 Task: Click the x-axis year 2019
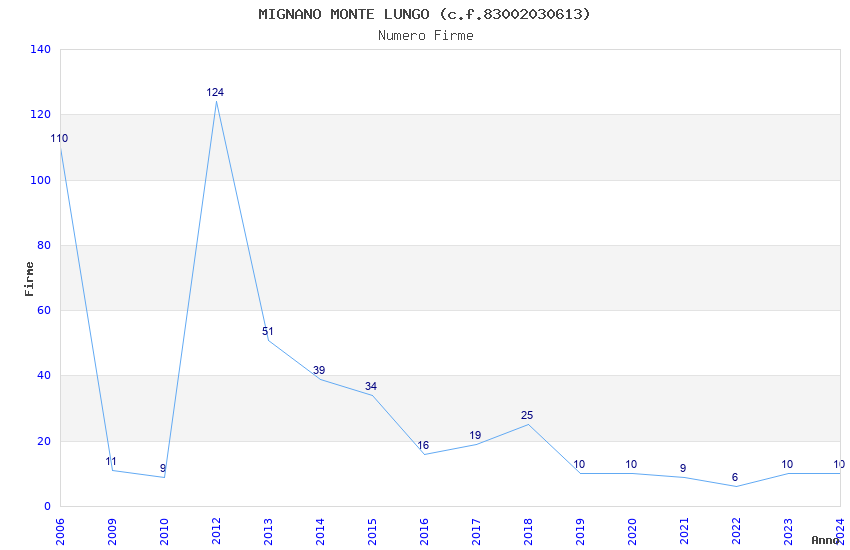(580, 531)
